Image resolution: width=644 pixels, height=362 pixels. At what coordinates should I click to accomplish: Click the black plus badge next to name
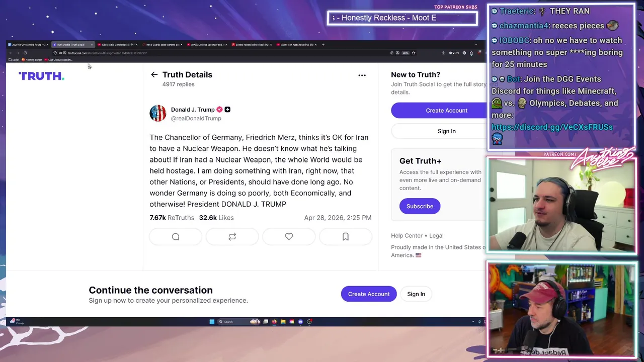(227, 109)
